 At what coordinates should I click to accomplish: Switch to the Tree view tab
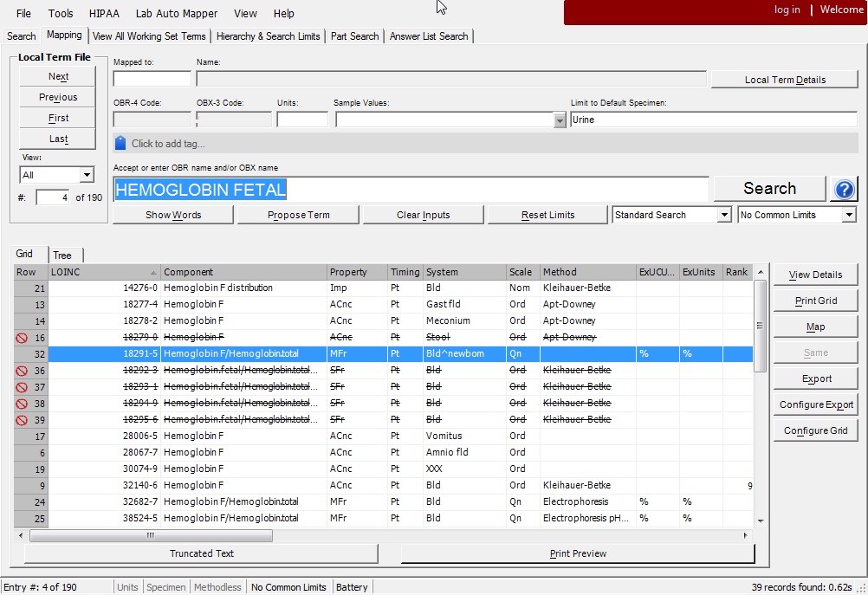[62, 255]
